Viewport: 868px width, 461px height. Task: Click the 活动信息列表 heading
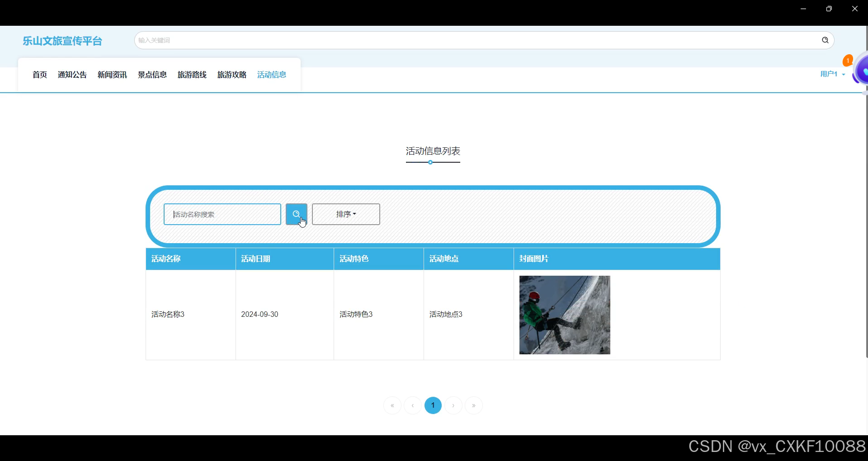[x=433, y=151]
